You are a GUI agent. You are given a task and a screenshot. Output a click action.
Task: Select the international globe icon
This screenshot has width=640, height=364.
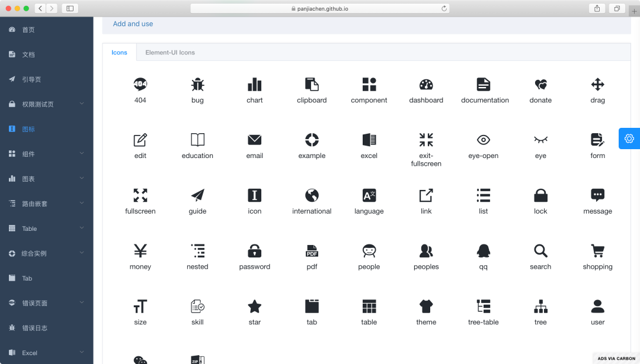(312, 195)
